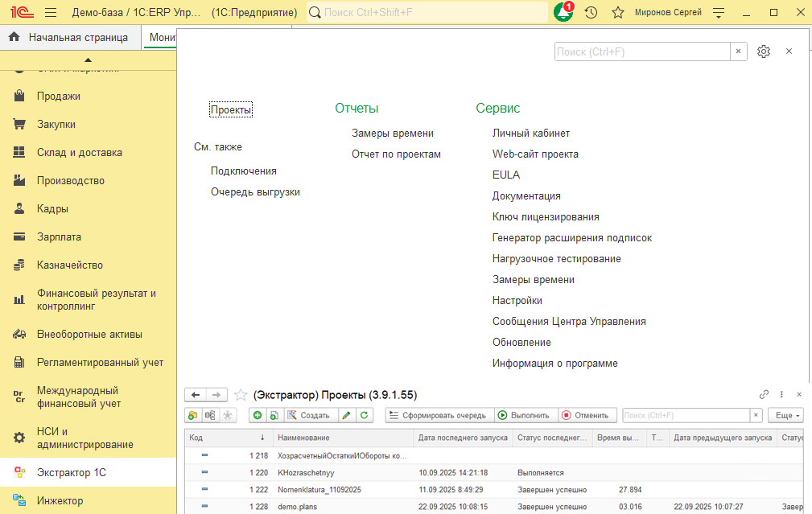Clear the Projects list search field
Image resolution: width=812 pixels, height=514 pixels.
[x=756, y=415]
